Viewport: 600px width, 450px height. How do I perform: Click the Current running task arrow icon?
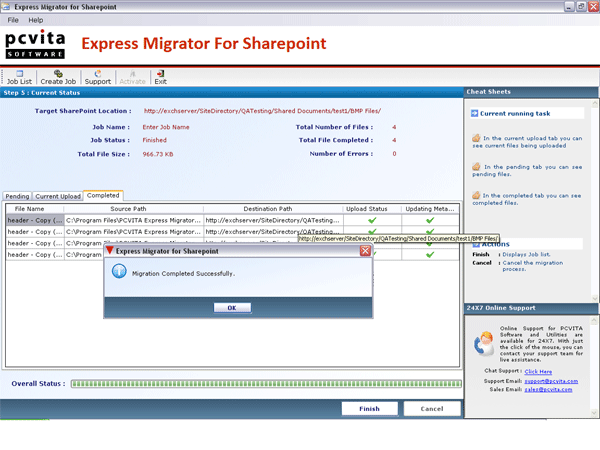tap(472, 114)
